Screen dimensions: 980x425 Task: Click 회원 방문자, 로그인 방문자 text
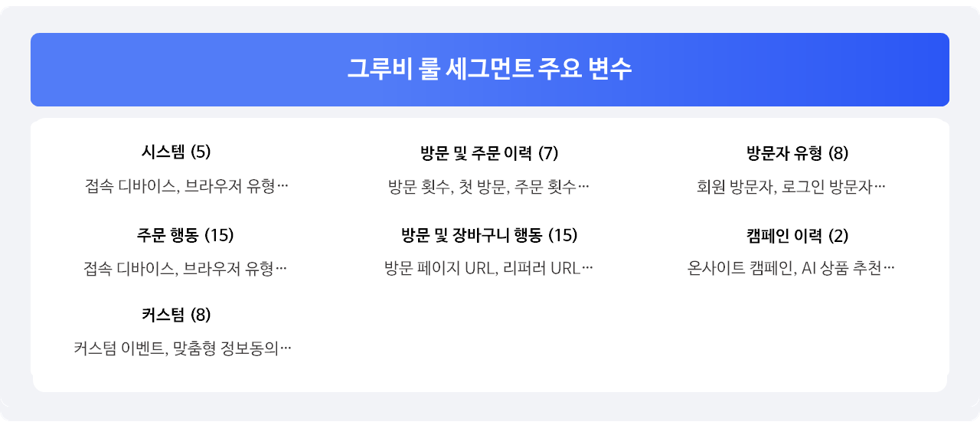tap(785, 186)
